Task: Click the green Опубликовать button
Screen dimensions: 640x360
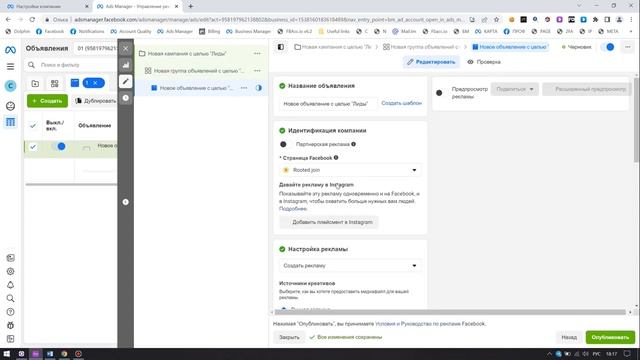Action: [x=610, y=337]
